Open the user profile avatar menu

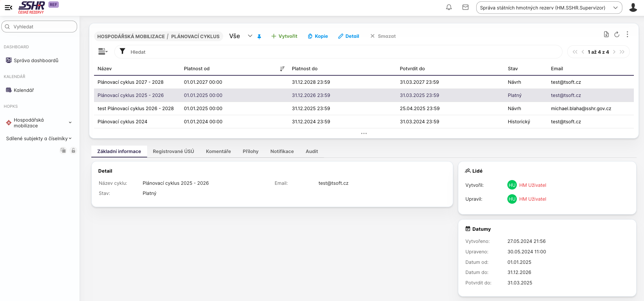tap(633, 7)
